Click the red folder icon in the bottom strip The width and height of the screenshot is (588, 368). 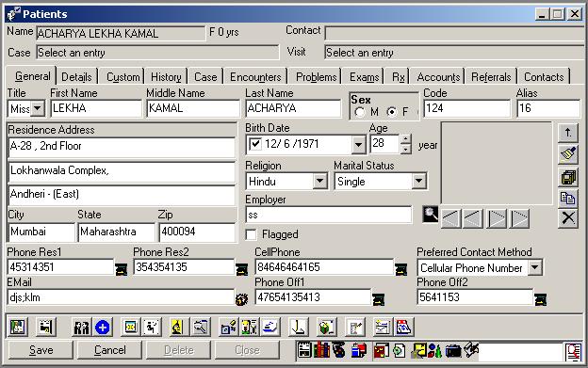point(381,350)
